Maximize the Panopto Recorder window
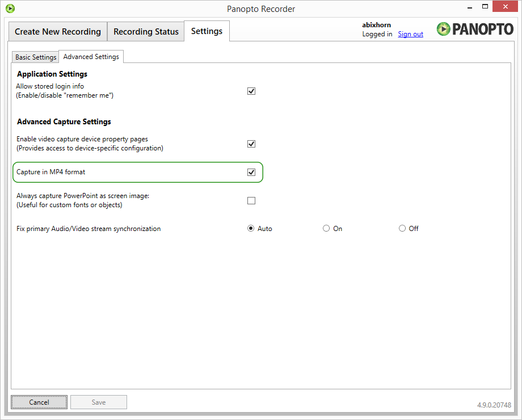 point(485,7)
